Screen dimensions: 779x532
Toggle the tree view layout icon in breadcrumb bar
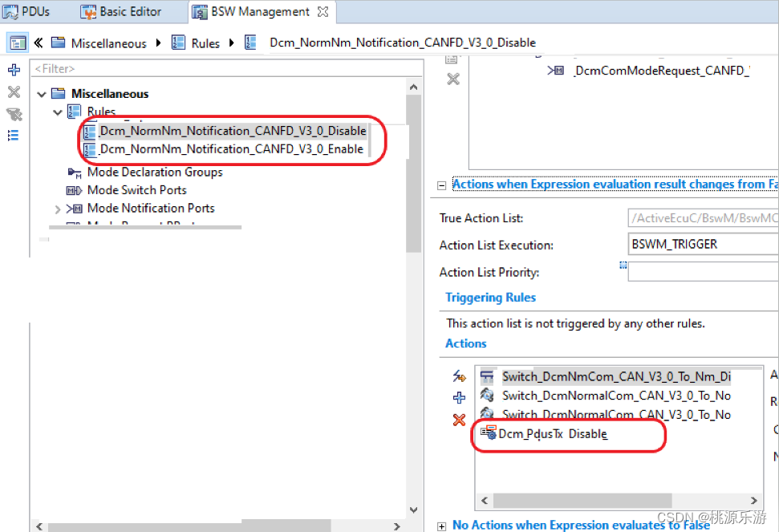[18, 43]
